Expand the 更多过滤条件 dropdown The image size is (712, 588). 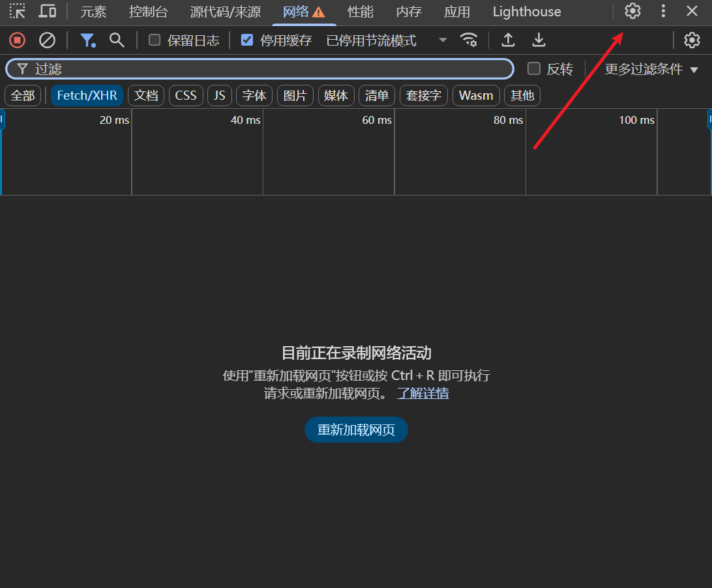click(651, 69)
